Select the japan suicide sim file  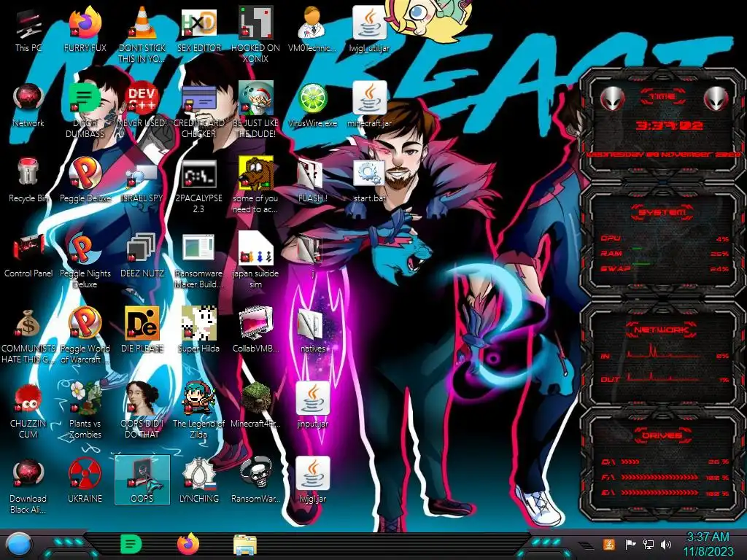[x=255, y=261]
